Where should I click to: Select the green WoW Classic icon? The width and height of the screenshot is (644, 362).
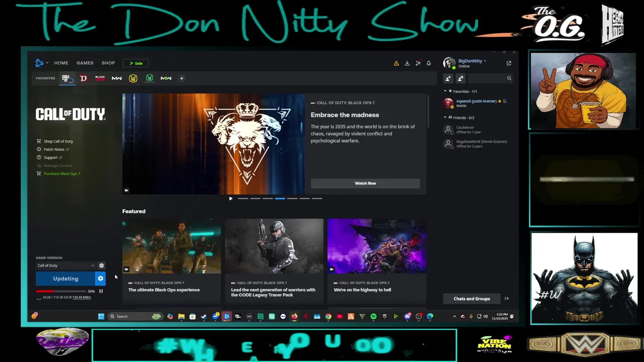coord(149,78)
